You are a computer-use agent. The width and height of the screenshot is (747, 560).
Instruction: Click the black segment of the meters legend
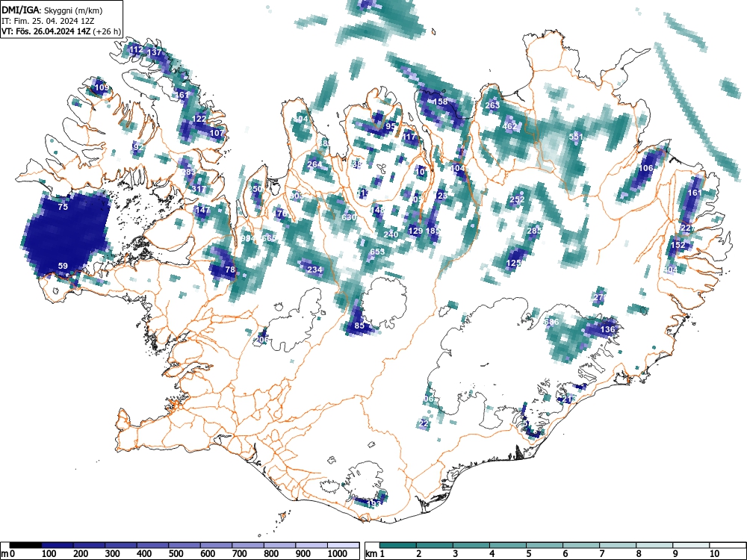(x=25, y=545)
